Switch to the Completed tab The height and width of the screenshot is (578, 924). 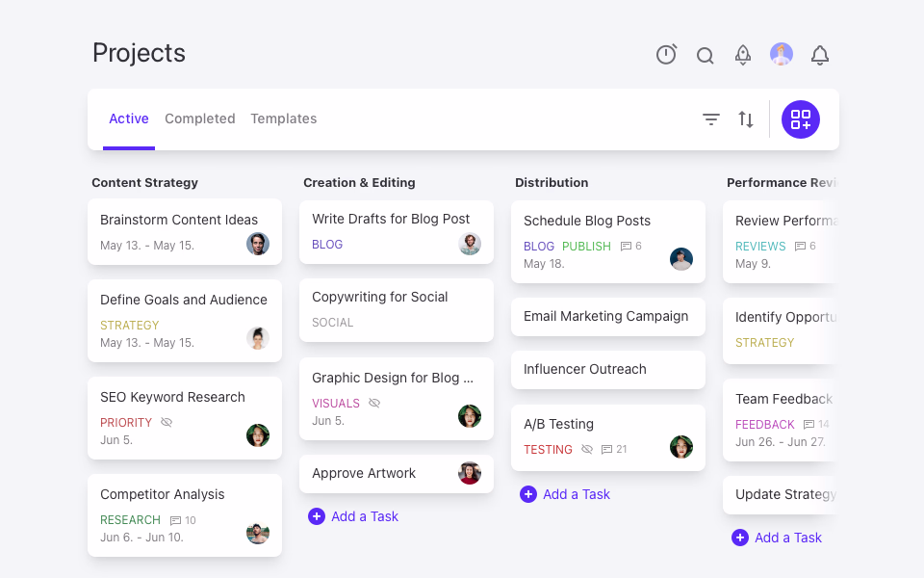click(x=199, y=118)
